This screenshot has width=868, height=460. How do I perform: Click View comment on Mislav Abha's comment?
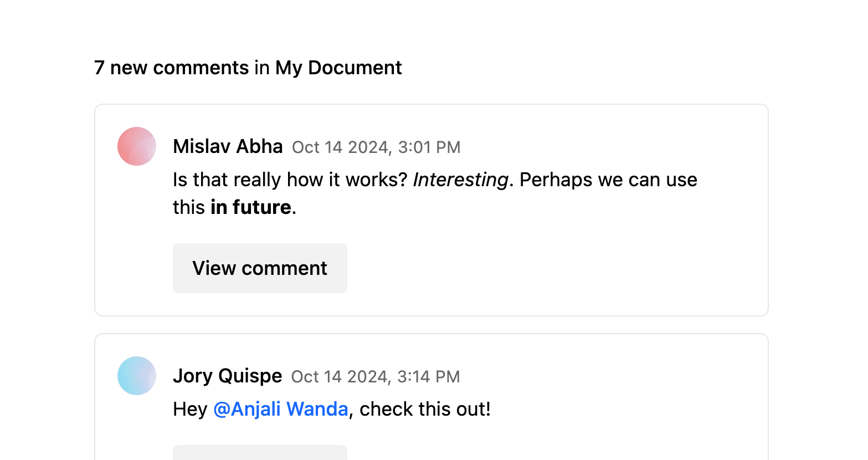pos(260,268)
